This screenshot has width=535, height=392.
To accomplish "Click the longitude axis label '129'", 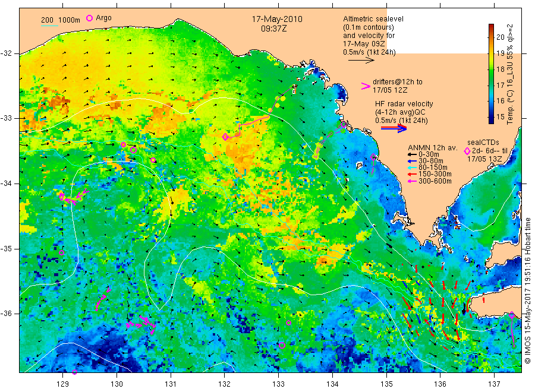I will click(63, 384).
